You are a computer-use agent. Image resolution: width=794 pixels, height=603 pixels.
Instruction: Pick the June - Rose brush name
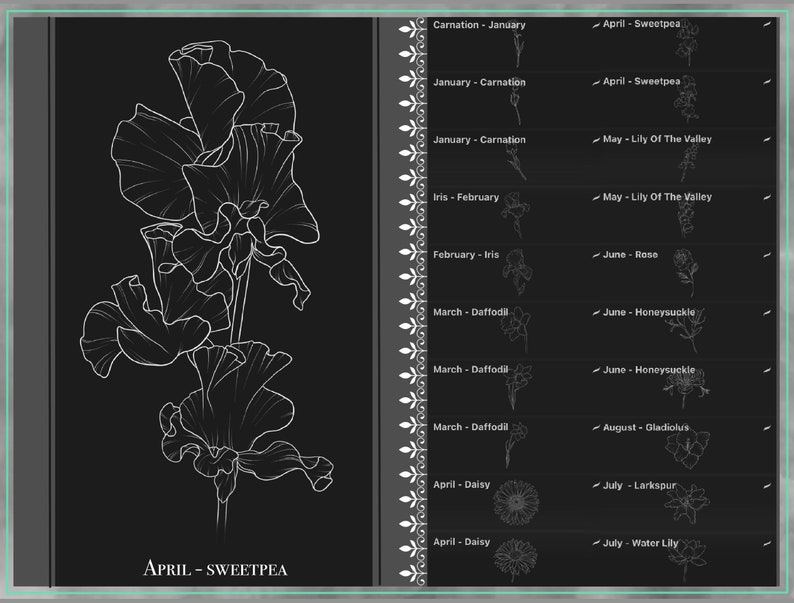point(630,255)
